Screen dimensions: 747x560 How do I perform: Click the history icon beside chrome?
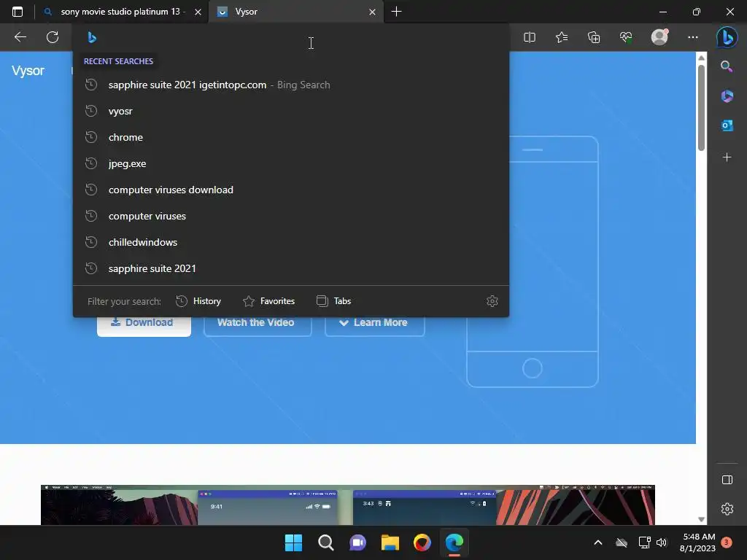pyautogui.click(x=91, y=137)
